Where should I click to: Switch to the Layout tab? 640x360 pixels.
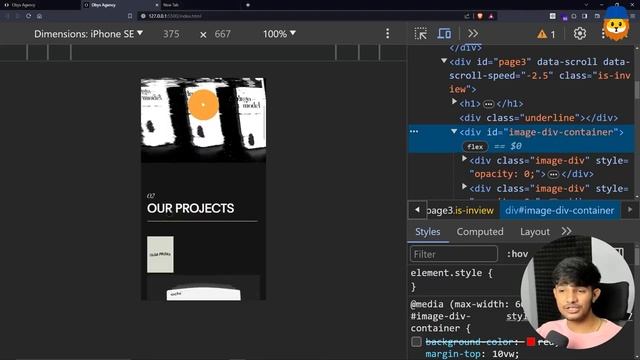535,232
